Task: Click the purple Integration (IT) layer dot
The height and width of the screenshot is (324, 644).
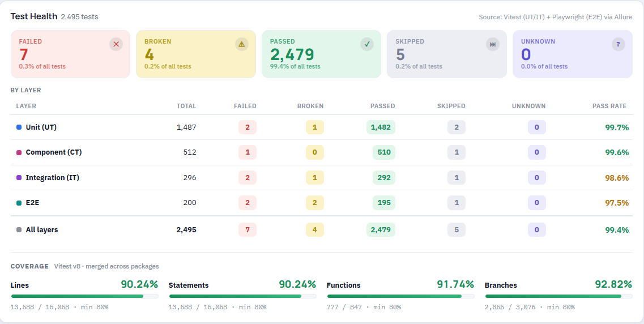Action: click(19, 178)
